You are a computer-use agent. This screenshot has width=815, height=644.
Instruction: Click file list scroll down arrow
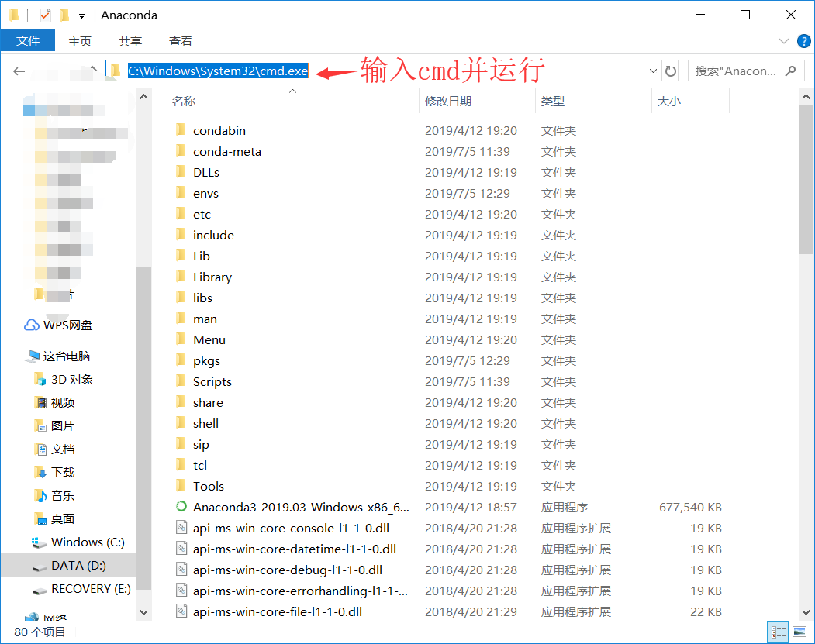(x=806, y=612)
